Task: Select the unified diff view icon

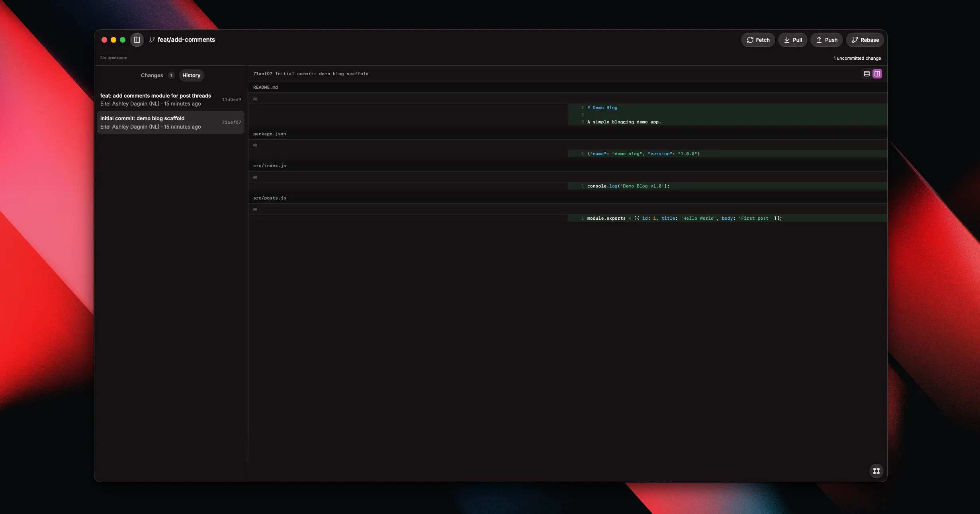Action: click(867, 74)
